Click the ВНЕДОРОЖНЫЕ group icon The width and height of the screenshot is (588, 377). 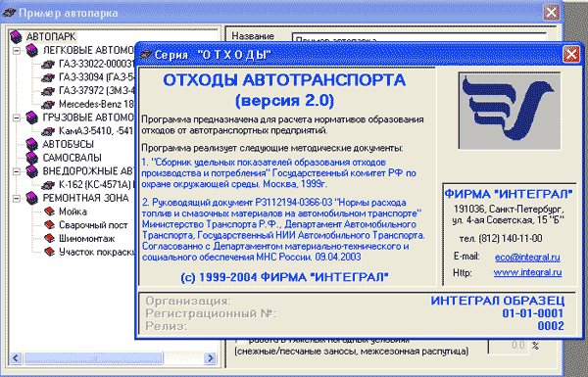point(32,171)
